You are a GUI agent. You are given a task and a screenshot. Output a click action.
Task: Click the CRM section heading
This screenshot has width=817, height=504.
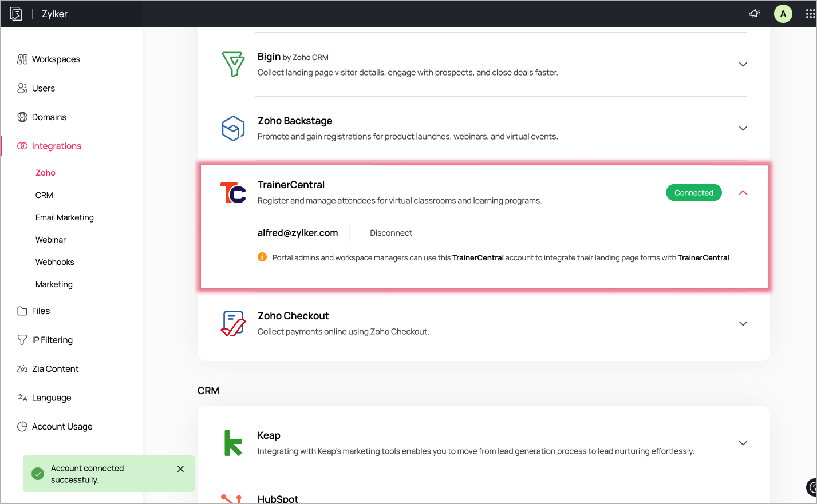(x=208, y=391)
